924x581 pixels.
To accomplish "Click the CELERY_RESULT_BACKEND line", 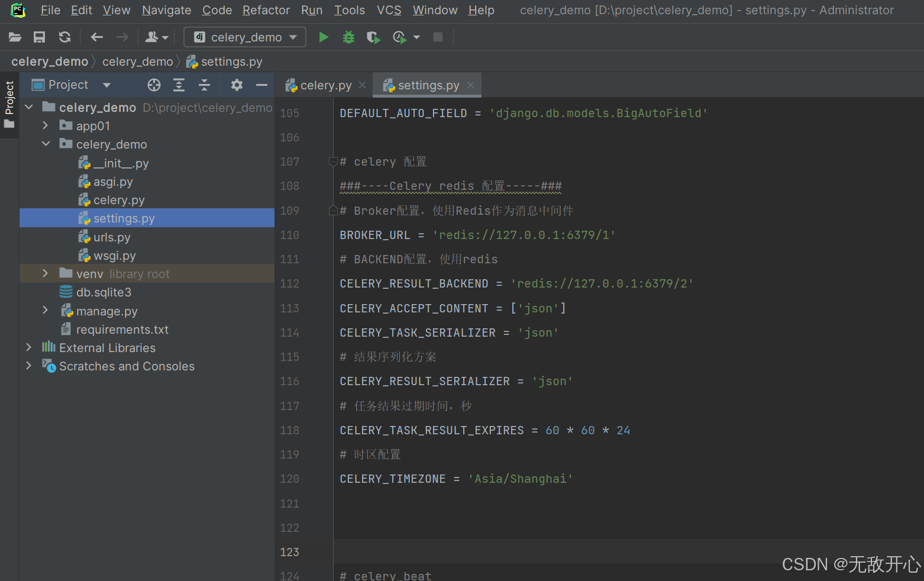I will [x=516, y=283].
